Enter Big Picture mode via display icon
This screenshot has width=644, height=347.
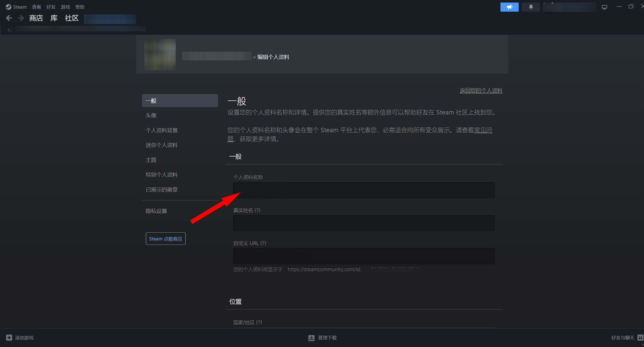(x=604, y=7)
